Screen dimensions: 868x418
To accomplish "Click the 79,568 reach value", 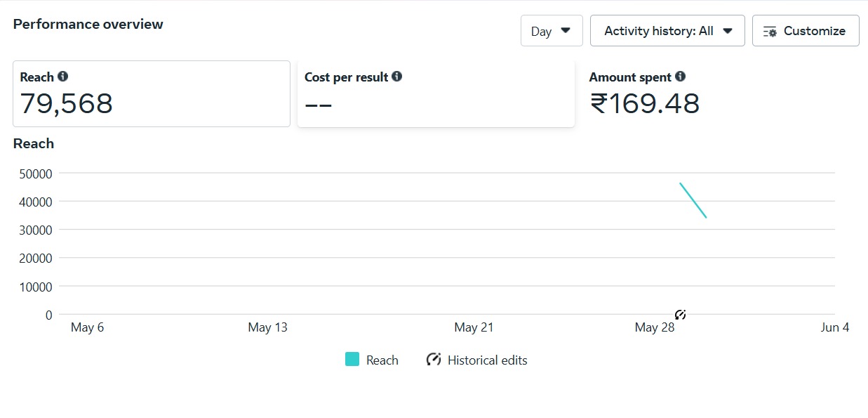I will (x=67, y=104).
